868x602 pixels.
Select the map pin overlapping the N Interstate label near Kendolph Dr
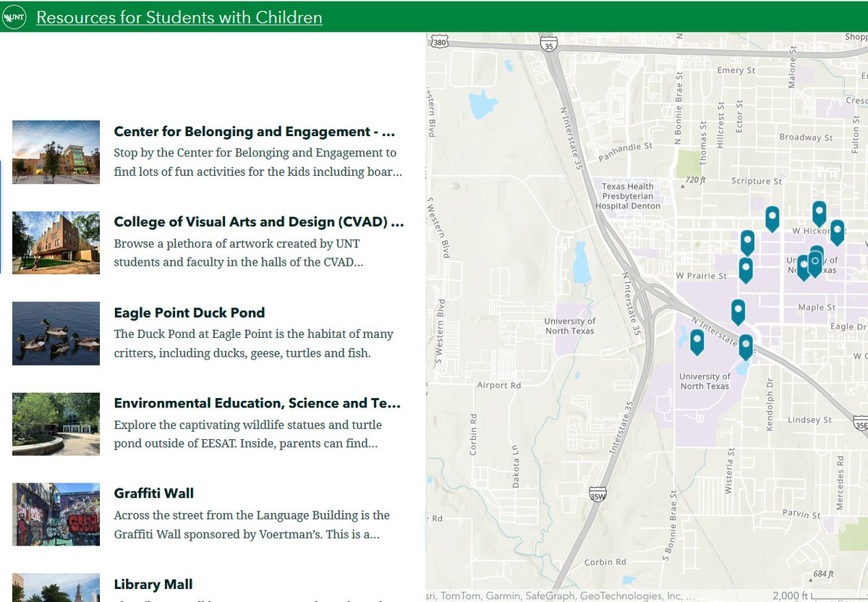pyautogui.click(x=746, y=347)
